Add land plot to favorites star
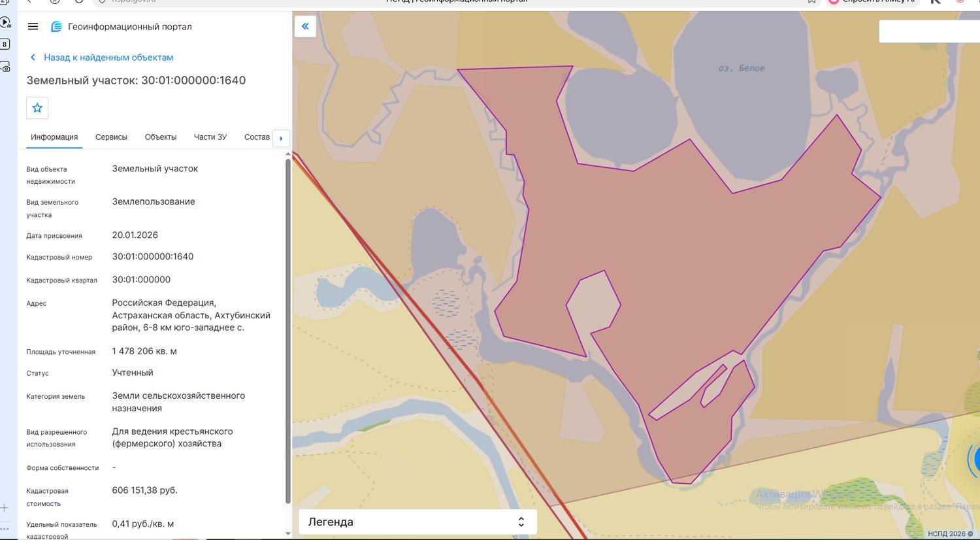 point(37,108)
